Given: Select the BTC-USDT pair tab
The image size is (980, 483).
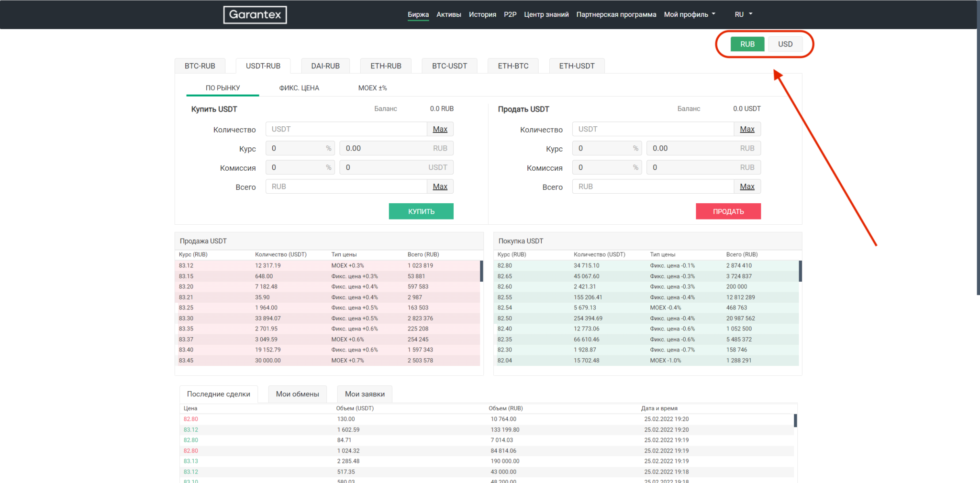Looking at the screenshot, I should (x=449, y=66).
